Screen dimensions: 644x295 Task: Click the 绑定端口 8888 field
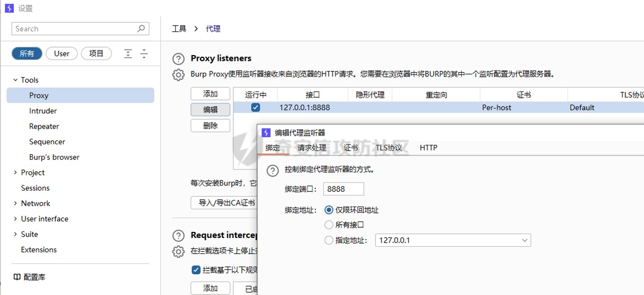click(344, 189)
